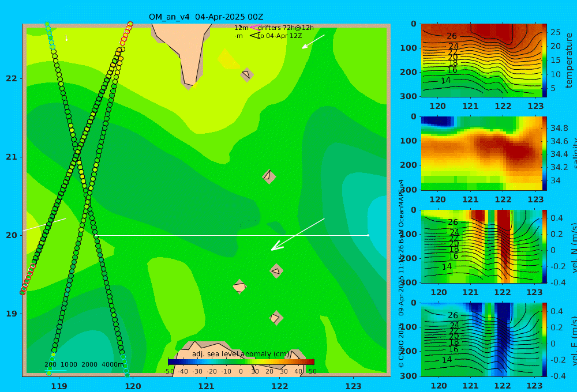577x392 pixels.
Task: Click the latitude label 21 on the map axis
Action: [12, 157]
